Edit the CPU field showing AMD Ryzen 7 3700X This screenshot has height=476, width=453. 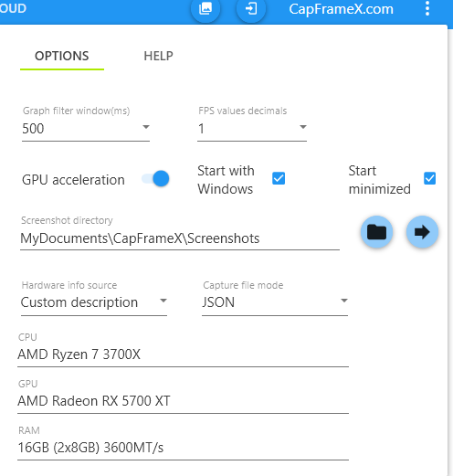(x=183, y=354)
